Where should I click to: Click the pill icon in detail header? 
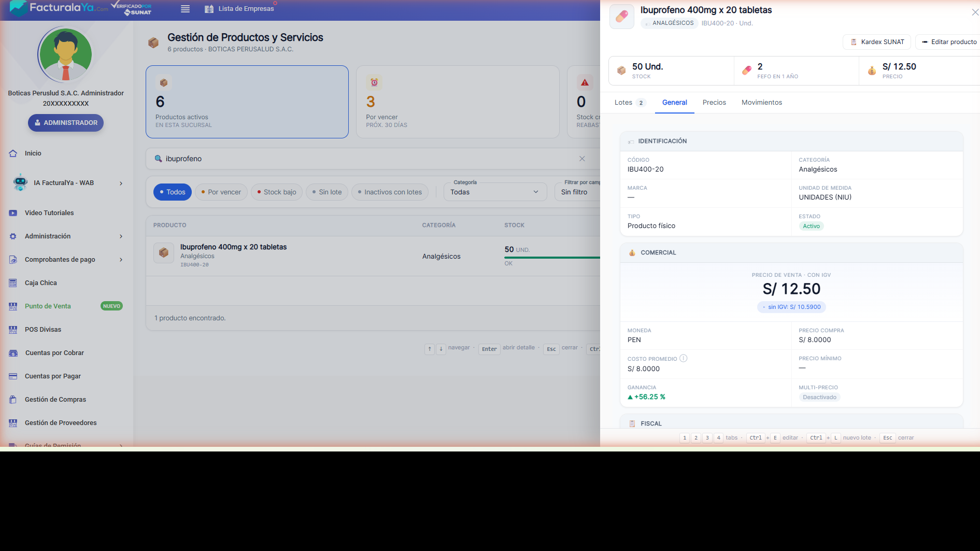pyautogui.click(x=622, y=17)
